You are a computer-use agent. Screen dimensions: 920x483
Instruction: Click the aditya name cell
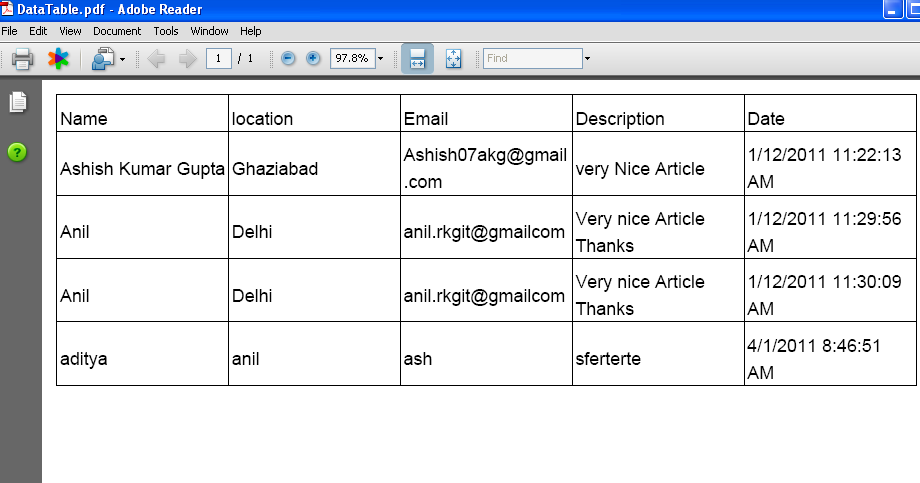(x=142, y=354)
